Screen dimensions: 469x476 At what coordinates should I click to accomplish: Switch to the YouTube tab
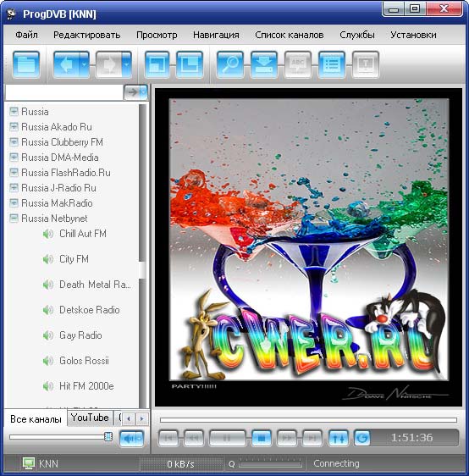pos(90,418)
